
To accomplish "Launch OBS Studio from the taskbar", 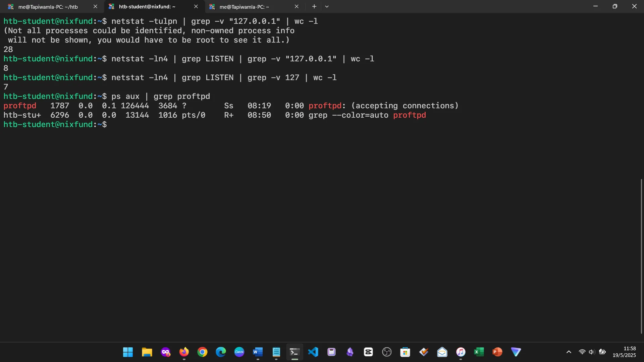I will click(x=387, y=352).
